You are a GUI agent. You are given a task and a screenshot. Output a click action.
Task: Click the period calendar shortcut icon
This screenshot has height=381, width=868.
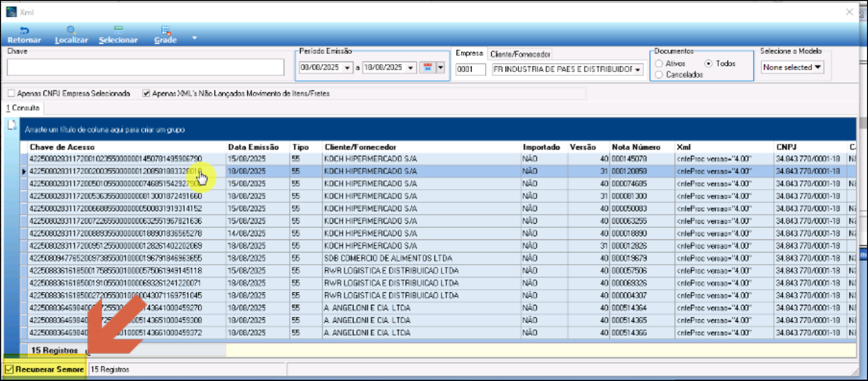point(427,67)
